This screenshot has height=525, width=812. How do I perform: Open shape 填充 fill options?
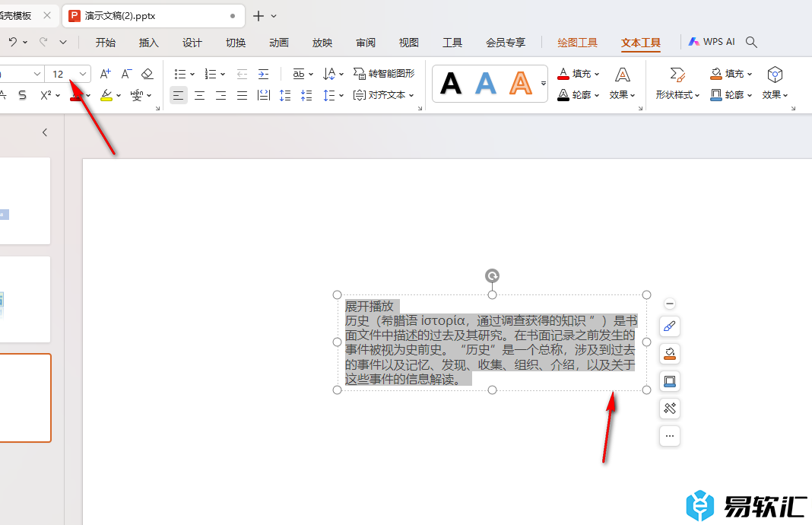click(731, 74)
